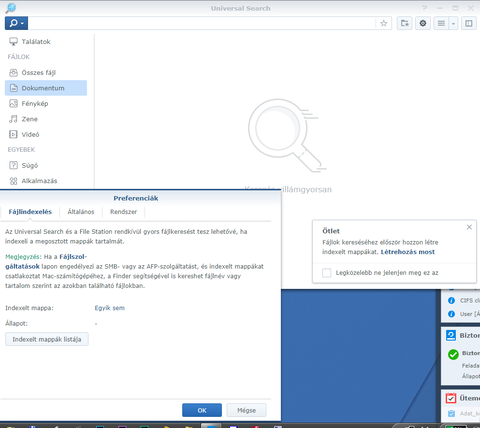Open the search options dropdown magnifier button

point(16,23)
